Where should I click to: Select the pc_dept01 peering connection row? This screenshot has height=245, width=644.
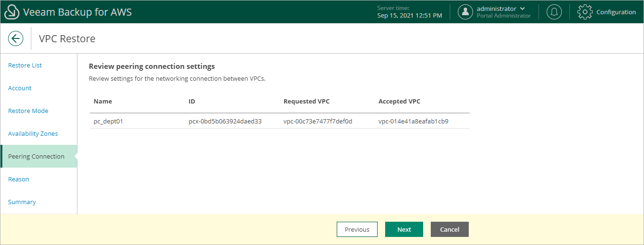[x=279, y=121]
